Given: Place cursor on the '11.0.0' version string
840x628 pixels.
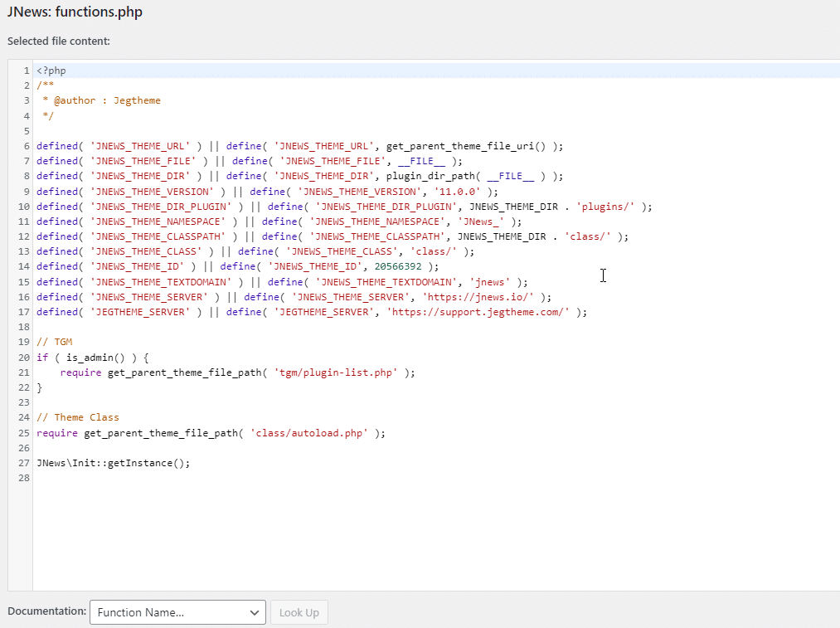Looking at the screenshot, I should pyautogui.click(x=454, y=191).
